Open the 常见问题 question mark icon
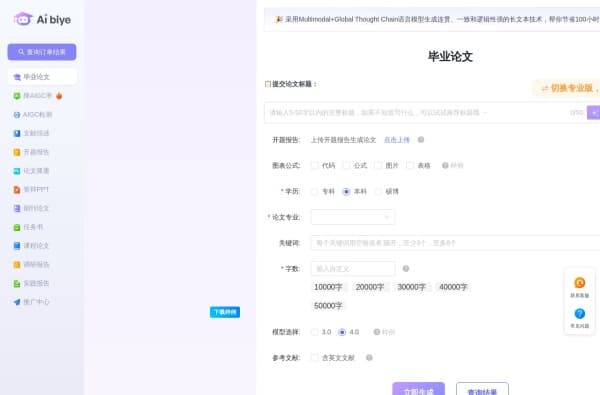Image resolution: width=600 pixels, height=395 pixels. click(580, 313)
